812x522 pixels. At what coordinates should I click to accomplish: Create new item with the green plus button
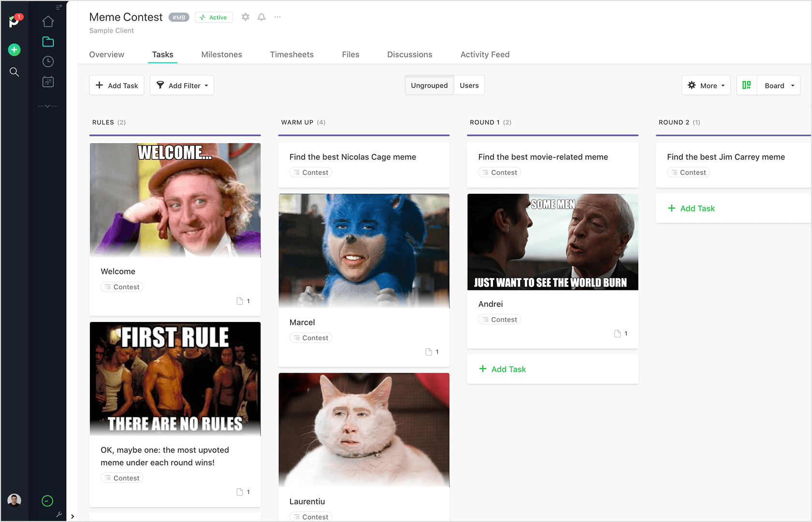(14, 49)
